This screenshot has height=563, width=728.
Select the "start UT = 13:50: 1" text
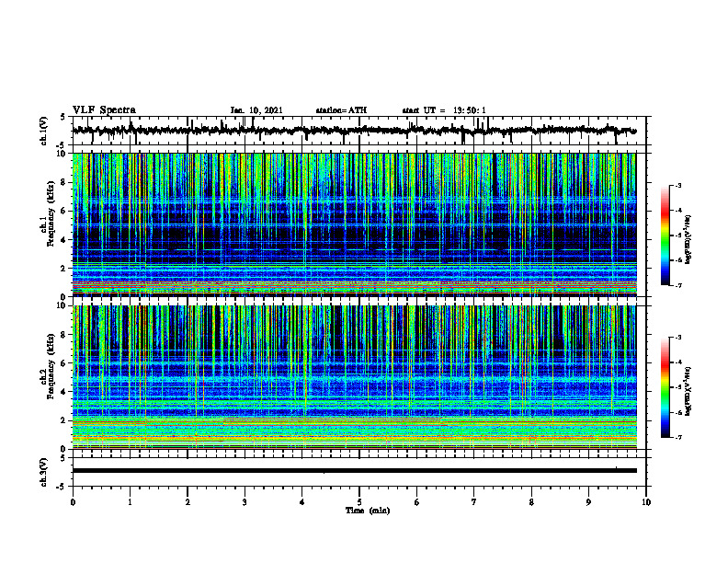(x=444, y=110)
